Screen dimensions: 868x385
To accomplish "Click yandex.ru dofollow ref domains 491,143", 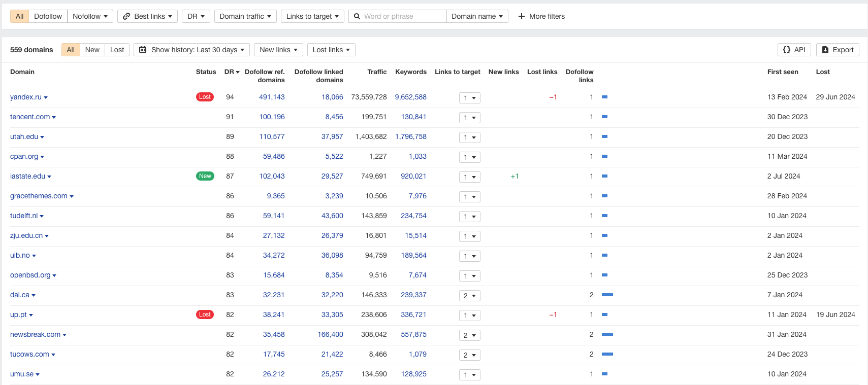I will coord(272,97).
